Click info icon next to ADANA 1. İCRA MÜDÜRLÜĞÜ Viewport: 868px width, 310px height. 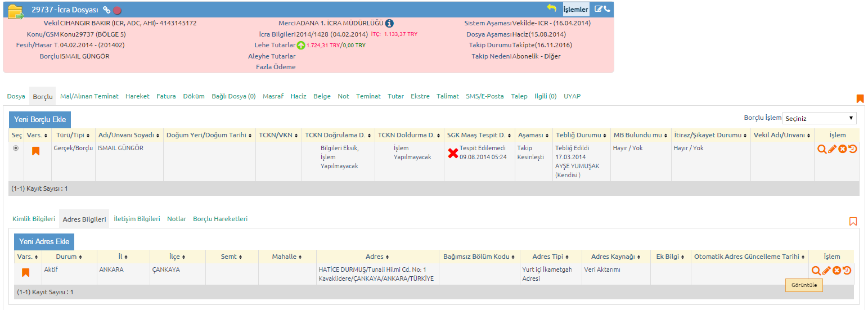389,24
